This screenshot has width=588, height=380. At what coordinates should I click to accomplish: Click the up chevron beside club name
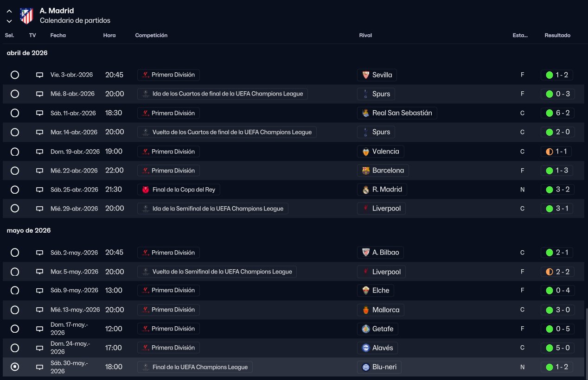[x=9, y=11]
